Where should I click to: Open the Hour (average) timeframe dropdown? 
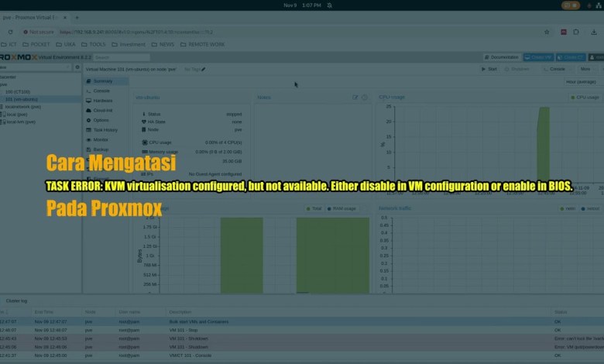point(582,81)
